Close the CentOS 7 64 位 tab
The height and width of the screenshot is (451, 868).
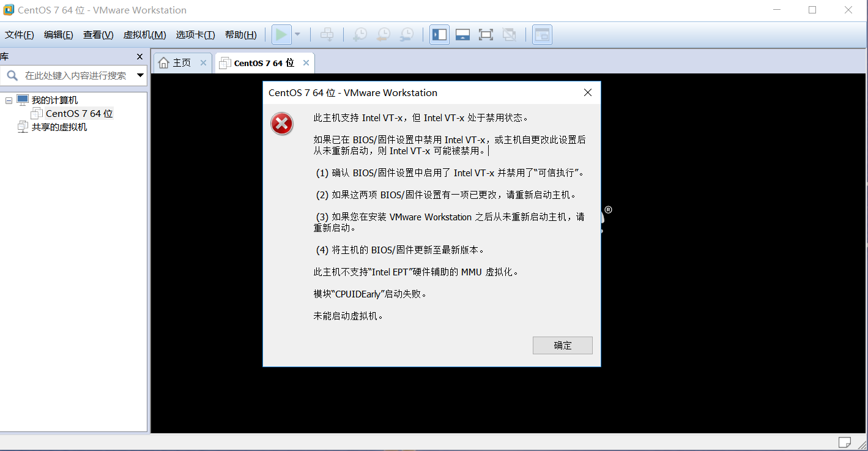coord(306,63)
